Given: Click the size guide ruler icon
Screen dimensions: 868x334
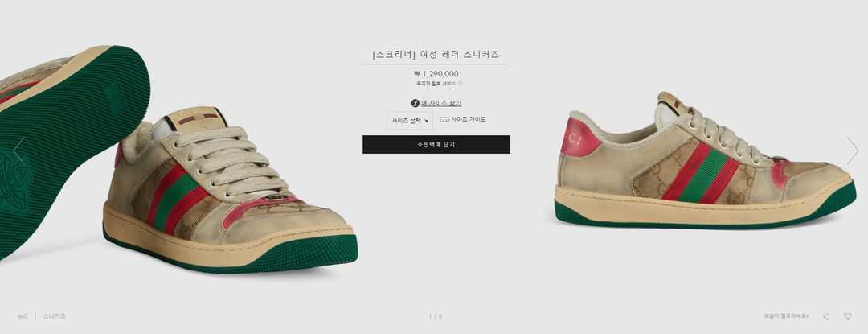Looking at the screenshot, I should click(x=444, y=119).
